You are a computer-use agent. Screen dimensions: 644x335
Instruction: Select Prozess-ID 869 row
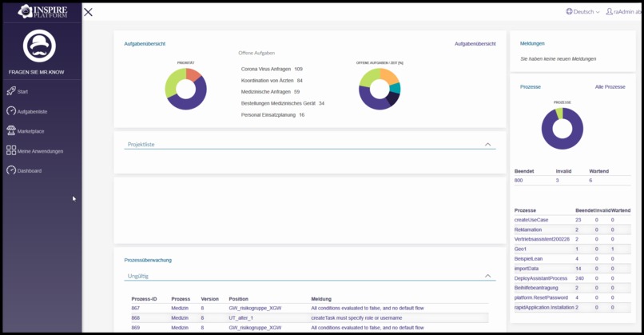point(310,328)
